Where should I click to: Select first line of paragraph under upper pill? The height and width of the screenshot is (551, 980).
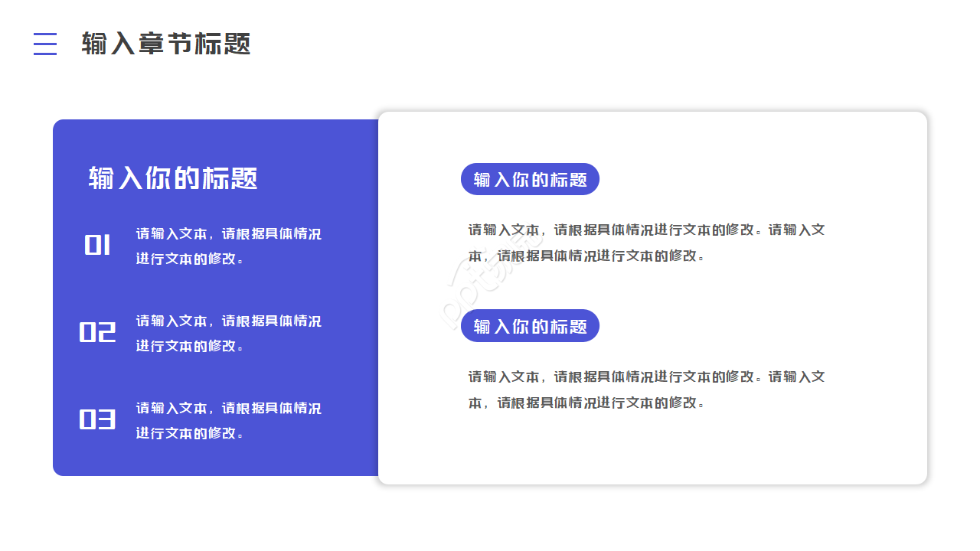[646, 230]
